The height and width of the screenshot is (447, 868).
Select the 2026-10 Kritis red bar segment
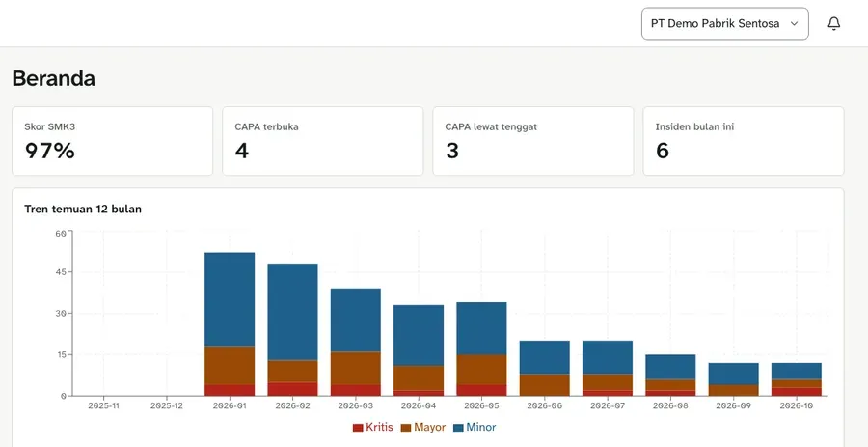click(797, 392)
